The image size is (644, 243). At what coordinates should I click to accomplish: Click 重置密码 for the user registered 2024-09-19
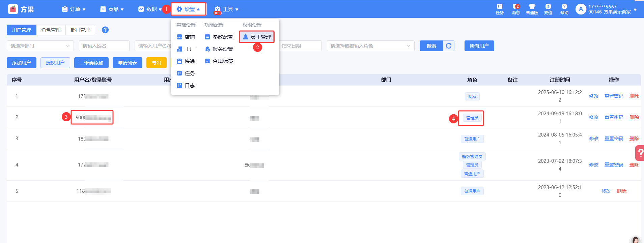coord(614,117)
